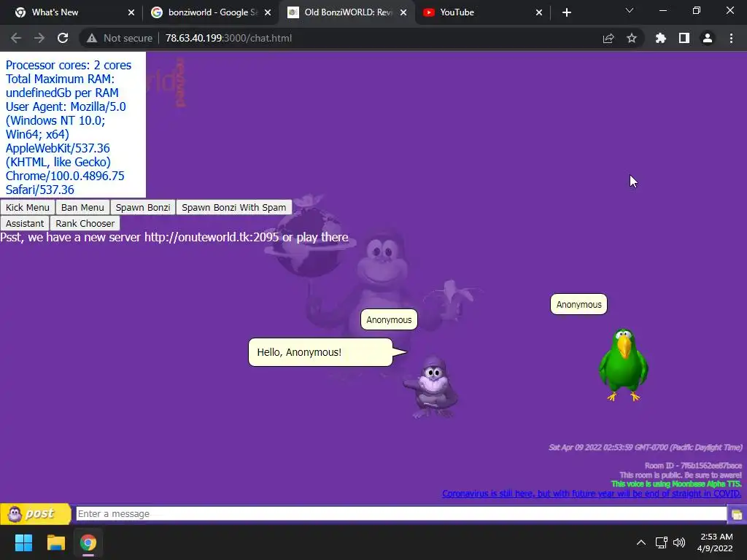Open the network tray icon
This screenshot has width=747, height=560.
[x=661, y=542]
